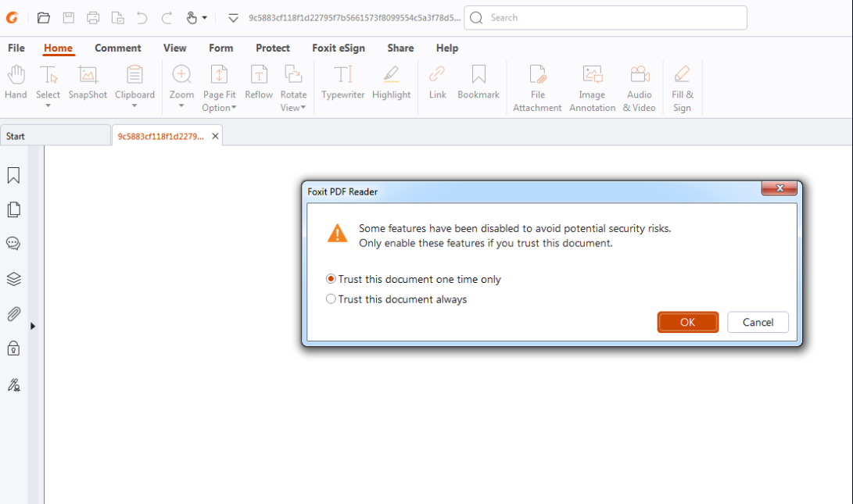Add a Bookmark from the ribbon

coord(478,82)
